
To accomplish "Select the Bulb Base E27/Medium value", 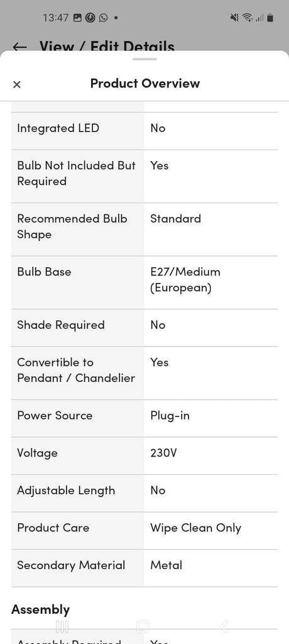I will [x=185, y=280].
